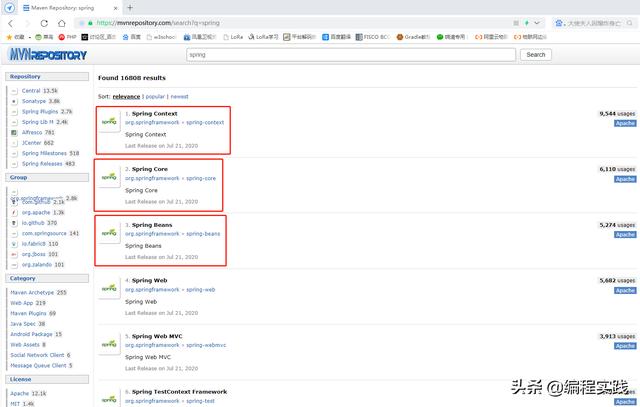Close the Maven Repository tab
The width and height of the screenshot is (640, 407).
pyautogui.click(x=116, y=8)
